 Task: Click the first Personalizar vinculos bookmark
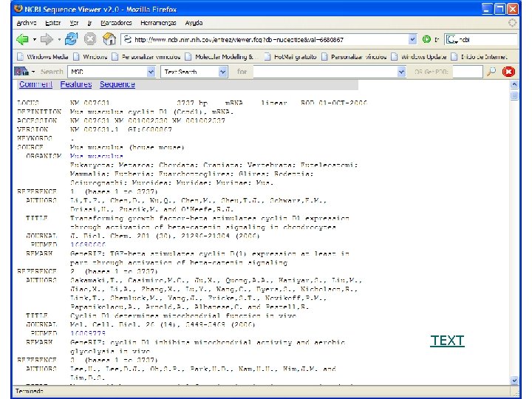point(147,57)
